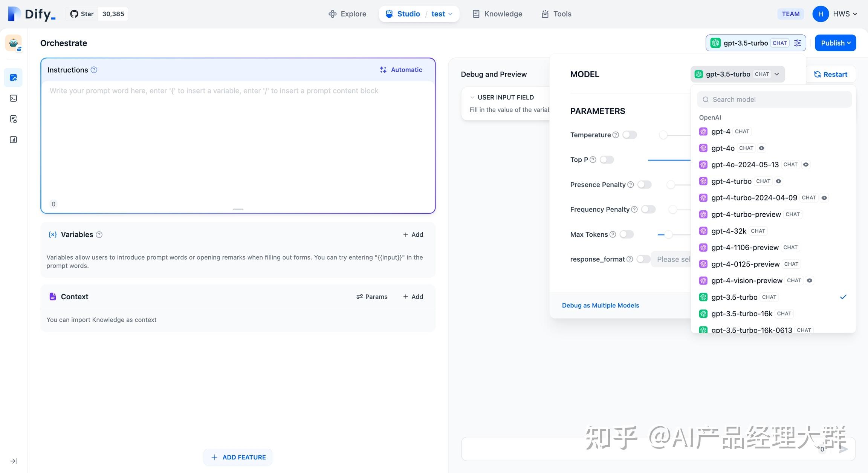Enable the Top P toggle
The image size is (868, 473).
[x=607, y=159]
